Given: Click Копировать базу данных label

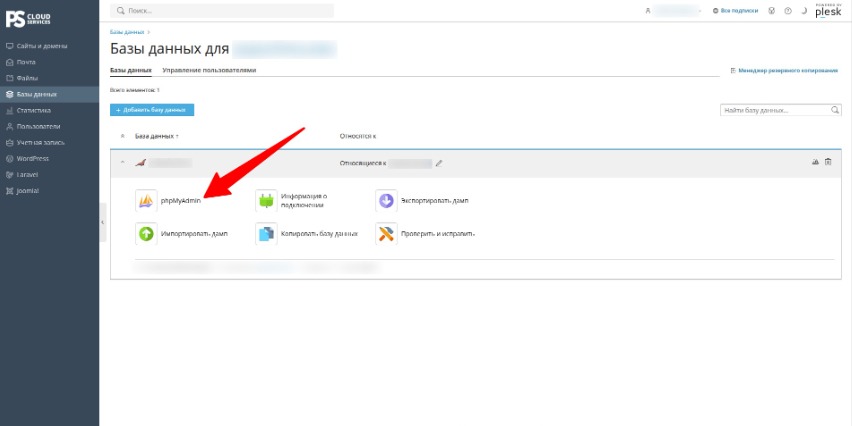Looking at the screenshot, I should pyautogui.click(x=320, y=234).
